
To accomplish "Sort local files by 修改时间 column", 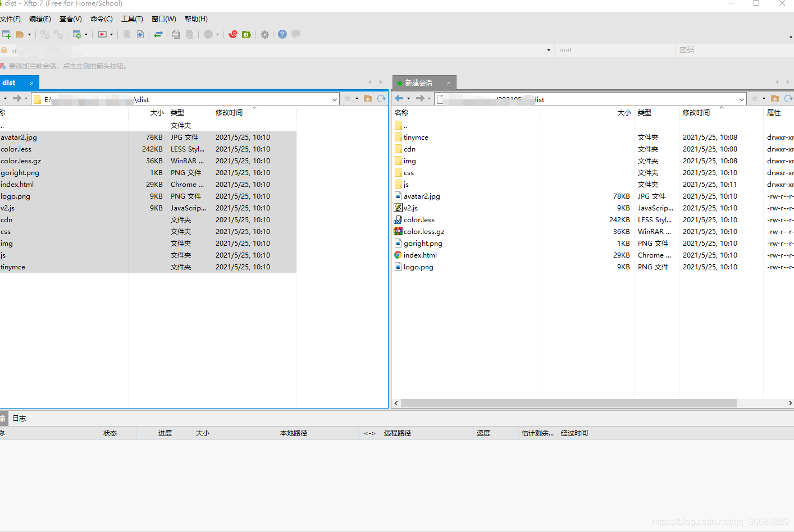I will [254, 113].
